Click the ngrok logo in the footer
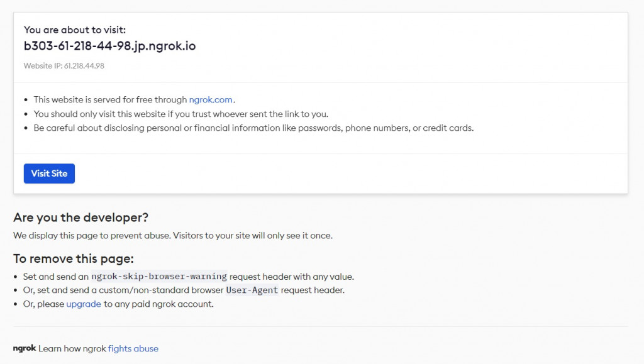The image size is (644, 364). [25, 348]
